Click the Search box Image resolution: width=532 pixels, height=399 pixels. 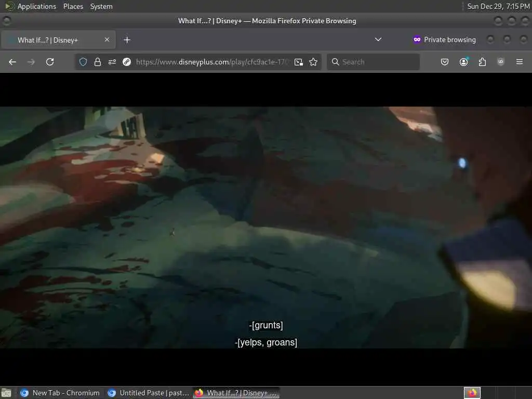point(373,62)
